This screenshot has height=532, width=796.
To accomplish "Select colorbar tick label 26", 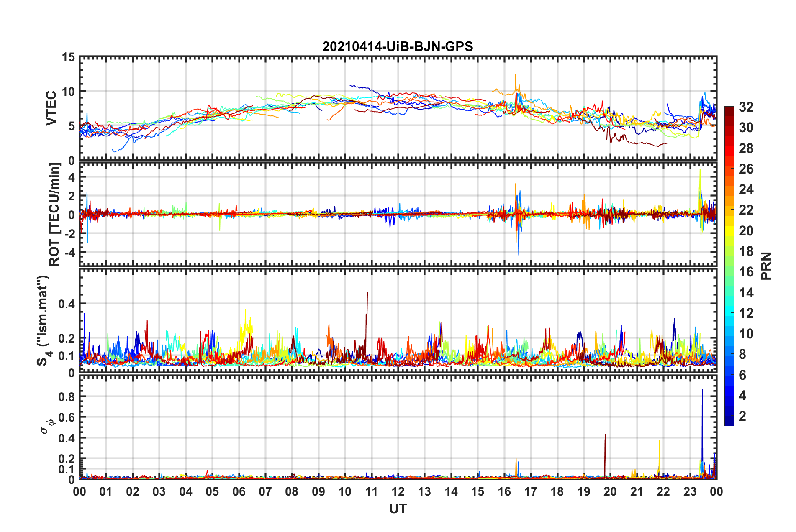I will [746, 169].
